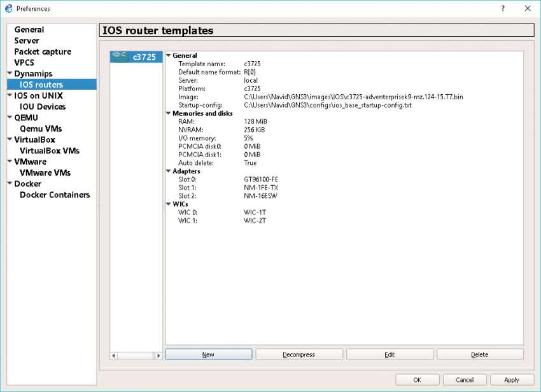
Task: Decompress the selected c3725 image
Action: tap(299, 354)
